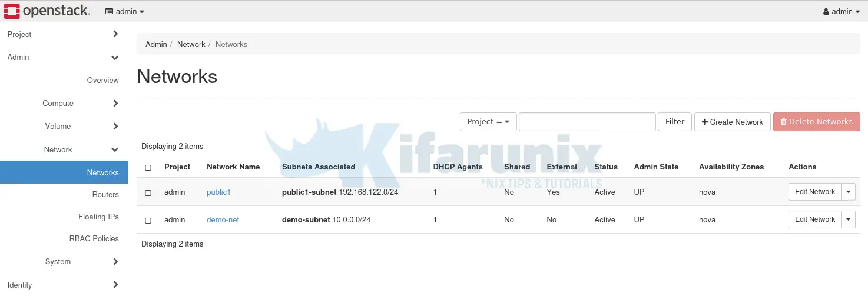Click the demo-subnet 10.0.0.0/24 cell

326,219
